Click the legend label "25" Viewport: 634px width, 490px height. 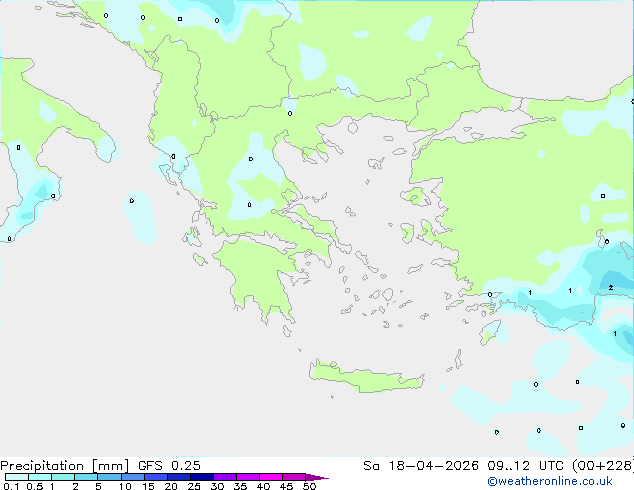tap(194, 486)
